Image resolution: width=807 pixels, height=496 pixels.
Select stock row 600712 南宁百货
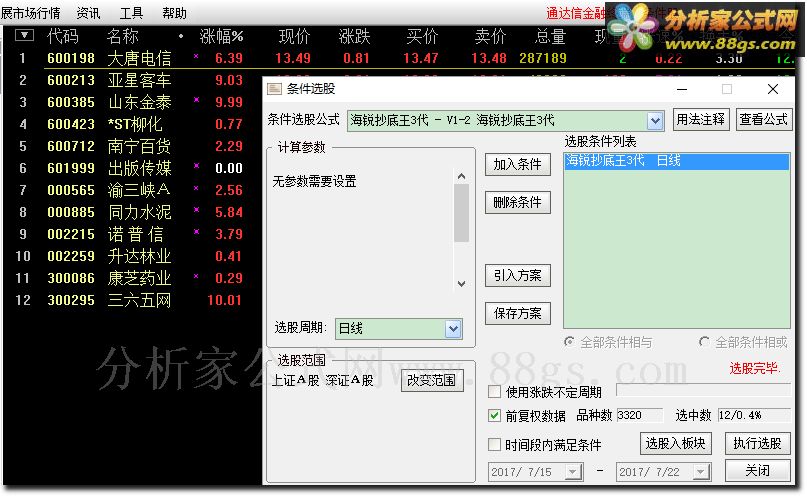[132, 146]
